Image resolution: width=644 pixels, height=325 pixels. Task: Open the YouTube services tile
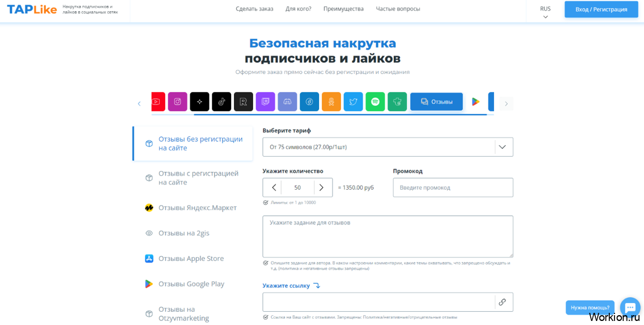[158, 102]
